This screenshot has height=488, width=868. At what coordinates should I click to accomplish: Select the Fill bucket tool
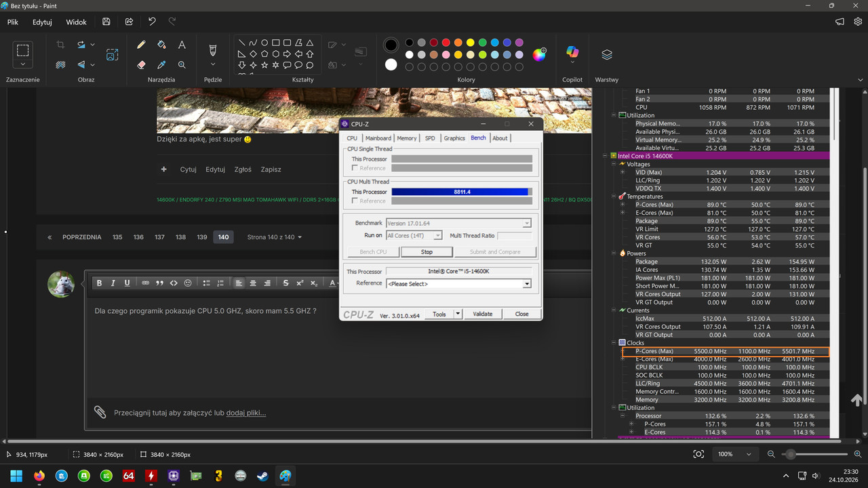point(161,45)
